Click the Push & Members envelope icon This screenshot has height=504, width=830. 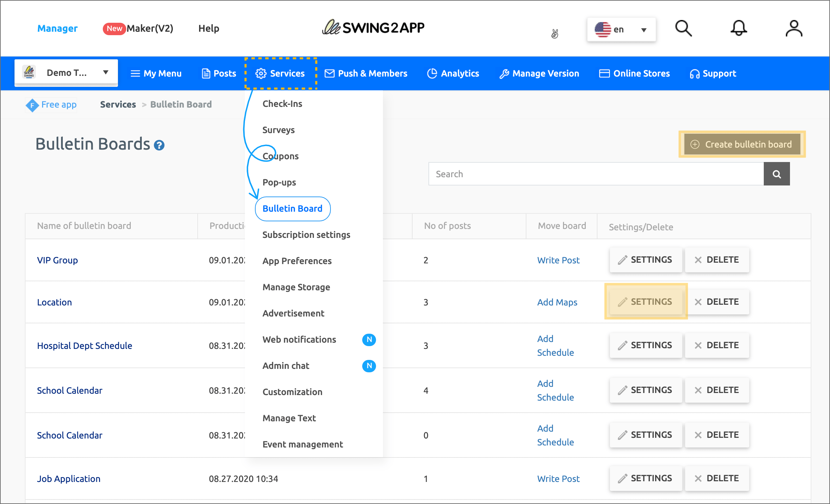(329, 73)
